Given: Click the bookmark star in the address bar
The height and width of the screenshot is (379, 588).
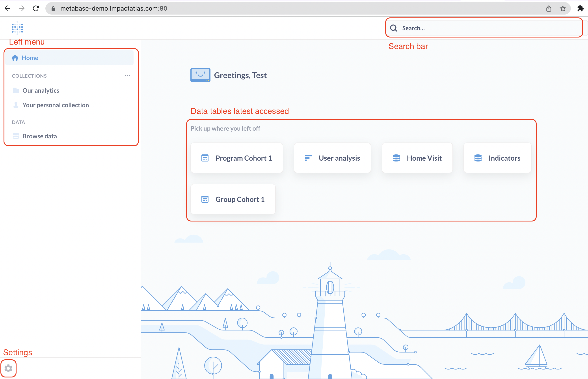Looking at the screenshot, I should [x=563, y=8].
